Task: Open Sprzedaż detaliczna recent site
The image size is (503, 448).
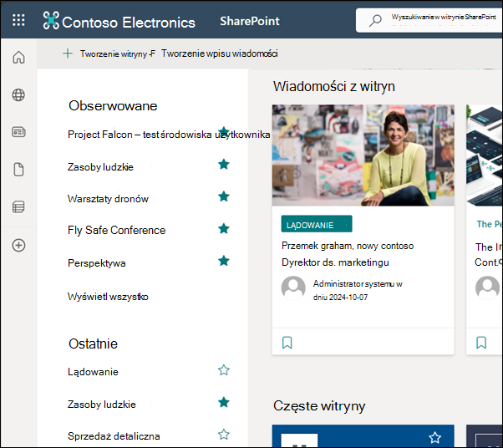Action: point(114,436)
